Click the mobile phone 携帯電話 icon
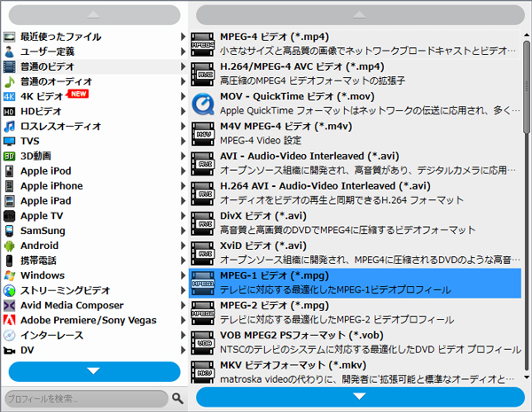The width and height of the screenshot is (532, 412). click(x=10, y=260)
